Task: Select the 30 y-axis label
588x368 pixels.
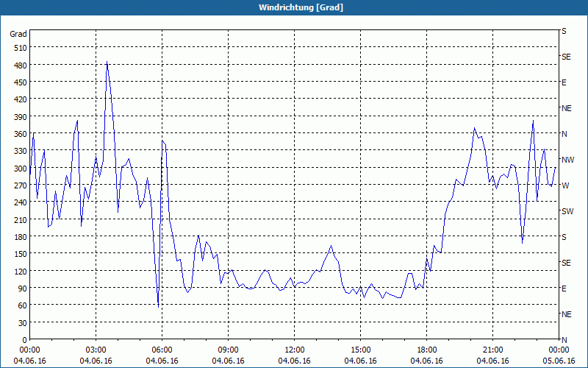Action: pyautogui.click(x=23, y=323)
